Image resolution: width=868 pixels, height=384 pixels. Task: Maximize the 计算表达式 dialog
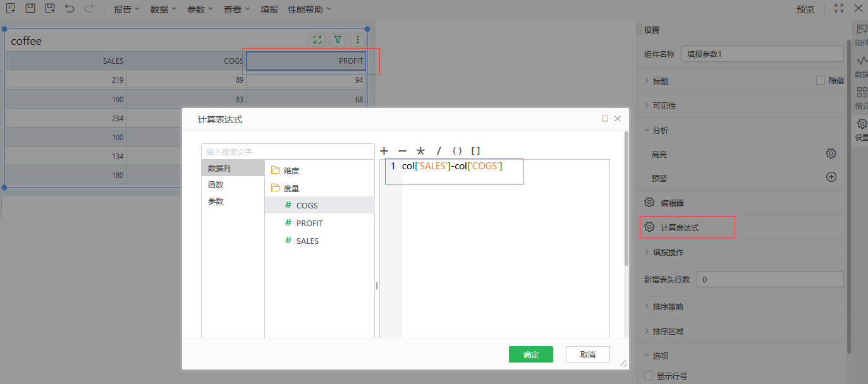[x=605, y=119]
